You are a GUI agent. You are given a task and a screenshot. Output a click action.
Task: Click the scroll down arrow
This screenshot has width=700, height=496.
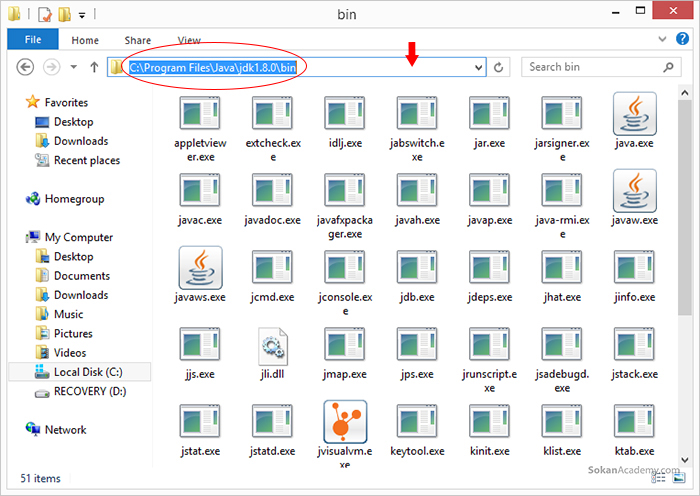pos(684,460)
